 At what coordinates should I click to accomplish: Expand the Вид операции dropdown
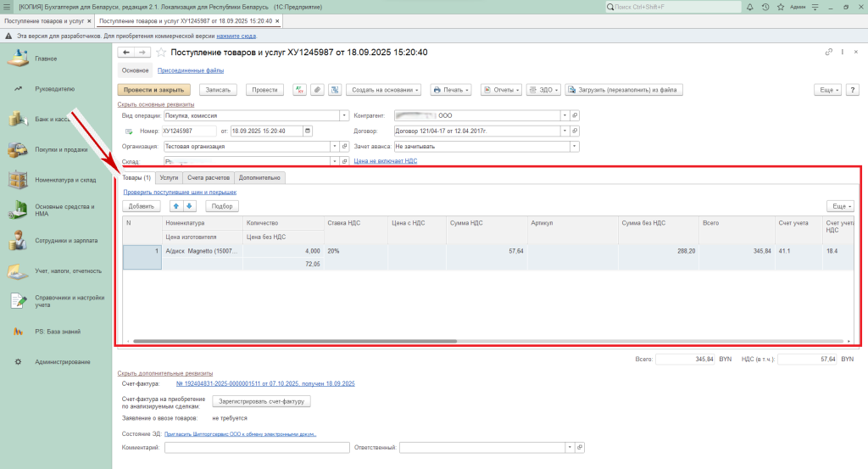(x=343, y=115)
